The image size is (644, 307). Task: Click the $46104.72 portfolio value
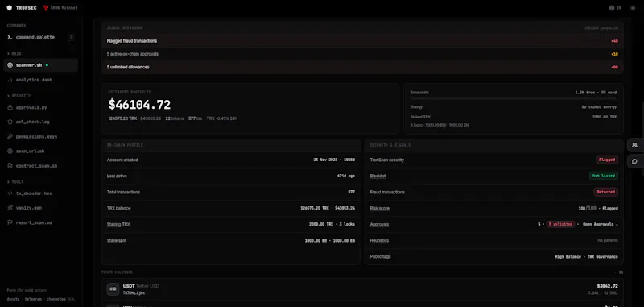pos(139,105)
